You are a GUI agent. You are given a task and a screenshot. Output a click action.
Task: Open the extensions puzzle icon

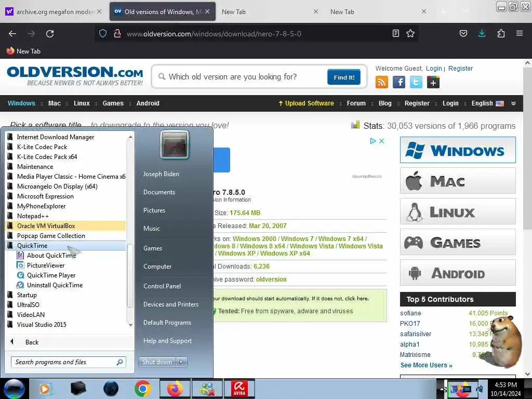501,33
